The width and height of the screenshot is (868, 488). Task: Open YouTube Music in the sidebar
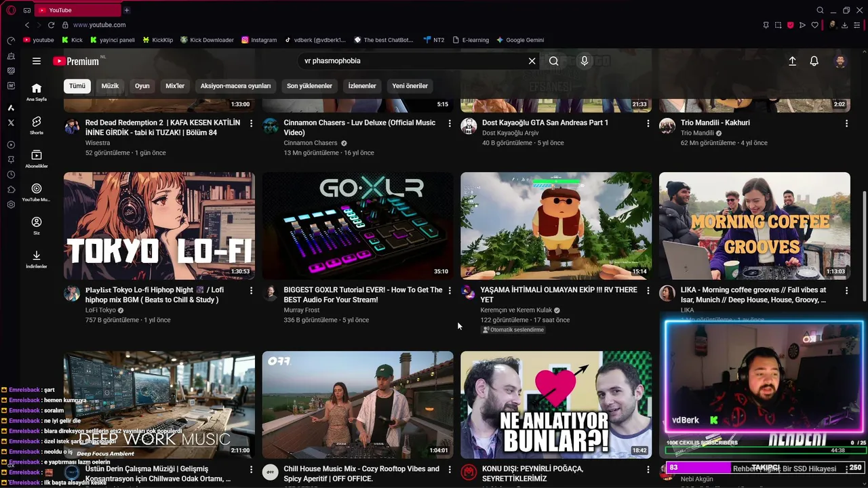pyautogui.click(x=37, y=192)
